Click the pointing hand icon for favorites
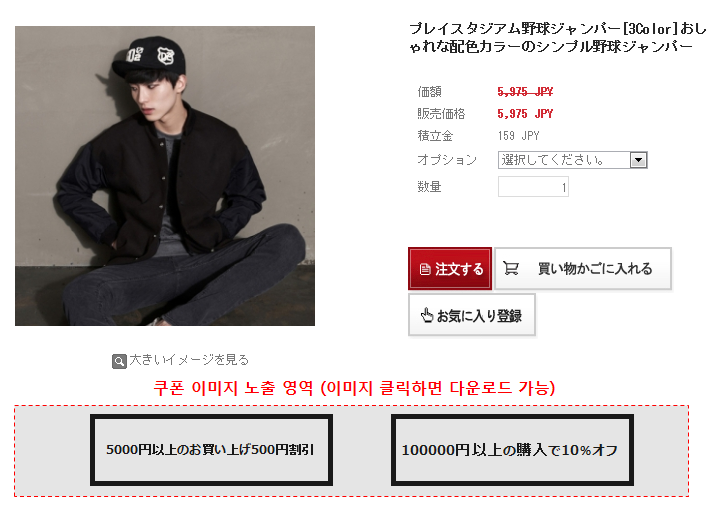The width and height of the screenshot is (710, 511). pos(427,315)
